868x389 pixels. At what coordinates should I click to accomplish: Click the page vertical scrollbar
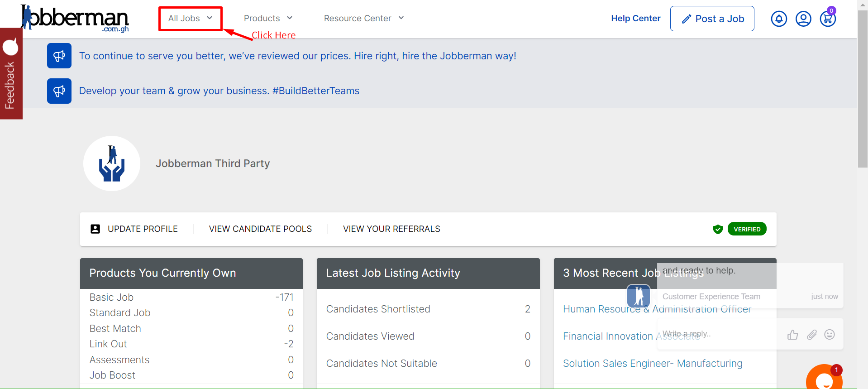(863, 88)
